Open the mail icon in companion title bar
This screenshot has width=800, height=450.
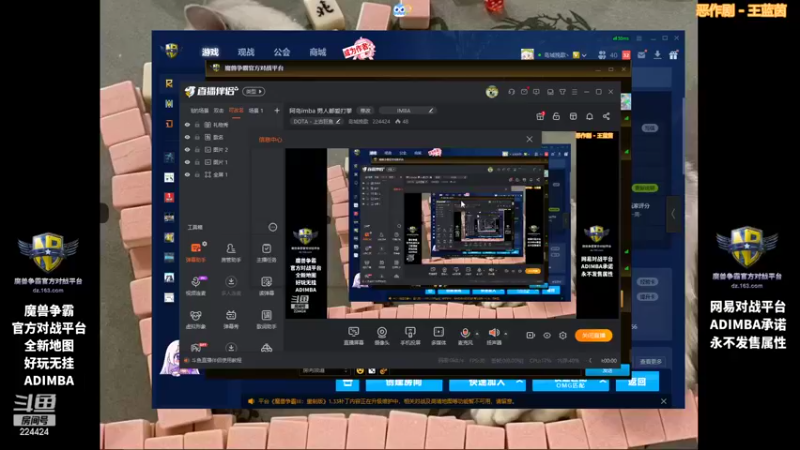[x=524, y=92]
